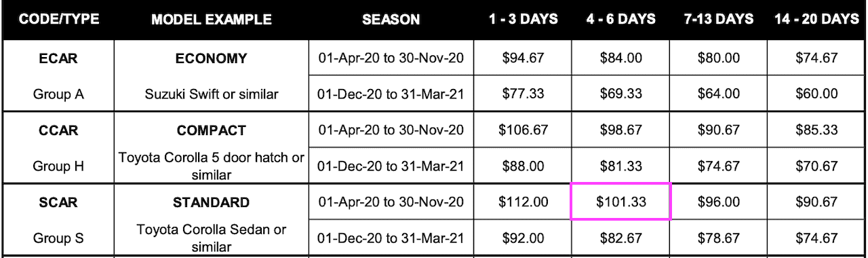
Task: Click the $60.00 economy 14-20 days rate
Action: [816, 94]
